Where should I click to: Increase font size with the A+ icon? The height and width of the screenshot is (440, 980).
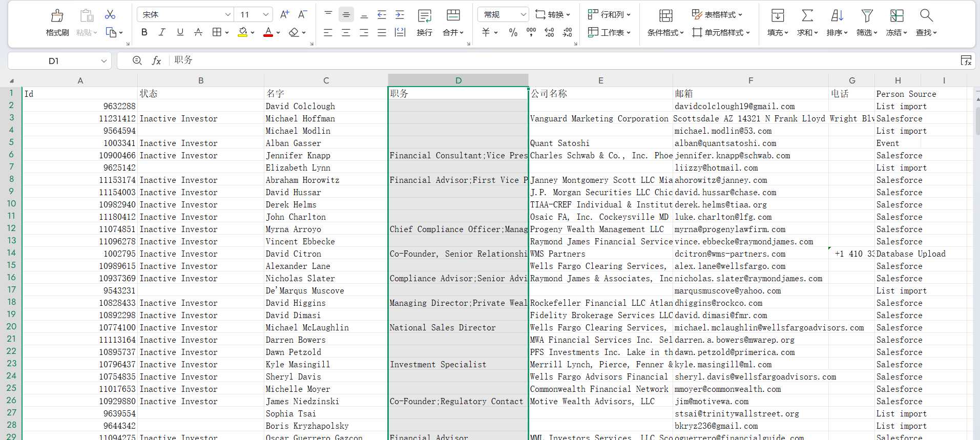click(284, 14)
